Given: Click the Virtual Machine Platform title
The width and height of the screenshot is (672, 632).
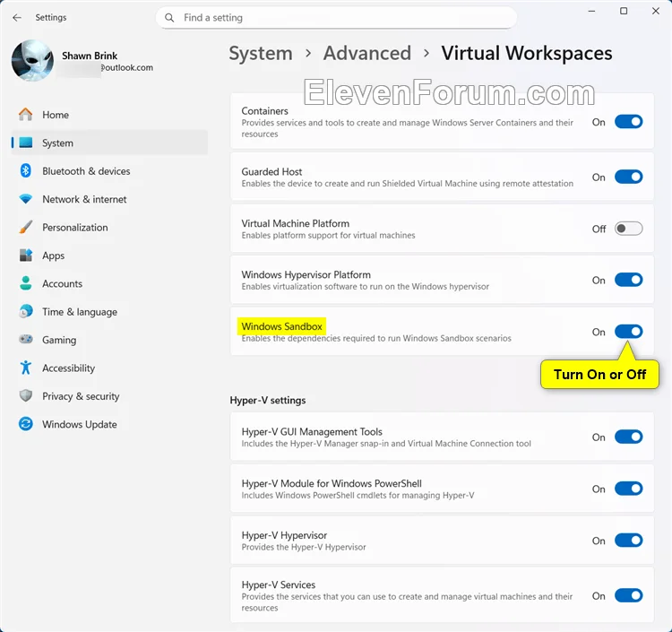Looking at the screenshot, I should [x=296, y=223].
